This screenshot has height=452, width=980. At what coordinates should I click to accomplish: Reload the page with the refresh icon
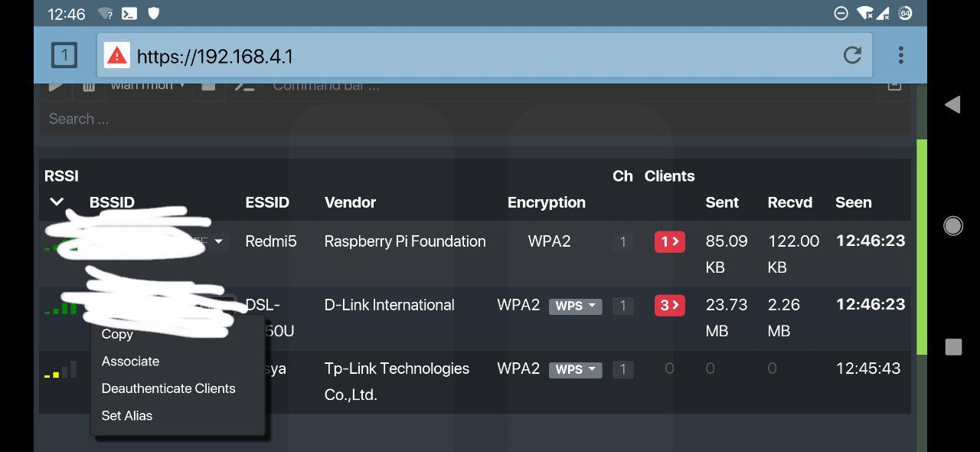852,55
